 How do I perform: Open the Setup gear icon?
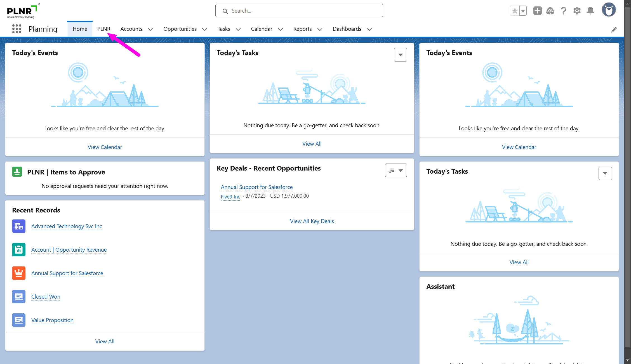[x=577, y=11]
